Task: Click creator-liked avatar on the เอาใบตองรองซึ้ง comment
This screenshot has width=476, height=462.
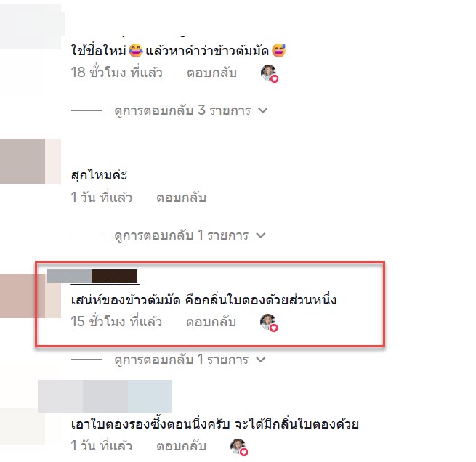Action: coord(239,447)
